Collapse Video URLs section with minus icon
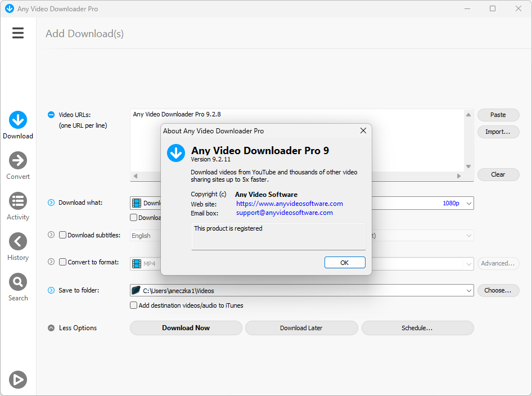The width and height of the screenshot is (532, 396). pyautogui.click(x=51, y=115)
